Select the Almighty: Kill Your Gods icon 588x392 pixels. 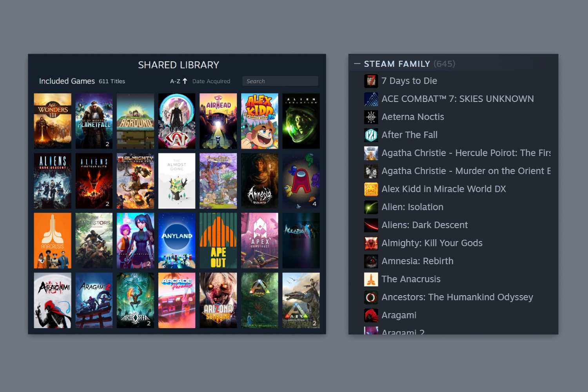pyautogui.click(x=371, y=243)
